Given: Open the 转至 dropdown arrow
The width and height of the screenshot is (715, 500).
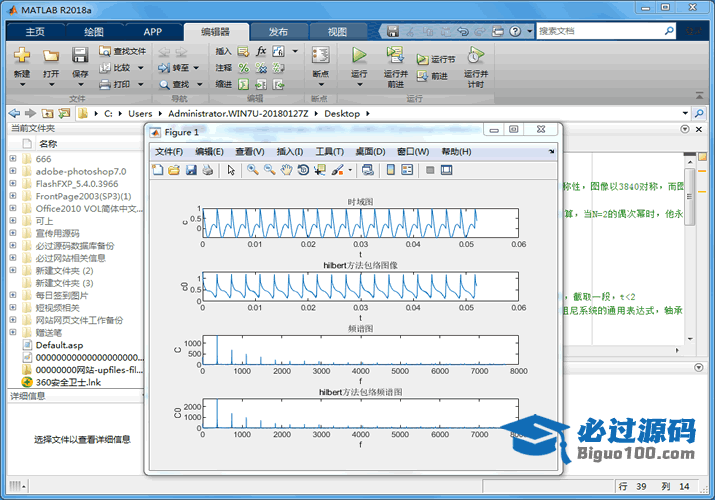Looking at the screenshot, I should click(x=196, y=68).
